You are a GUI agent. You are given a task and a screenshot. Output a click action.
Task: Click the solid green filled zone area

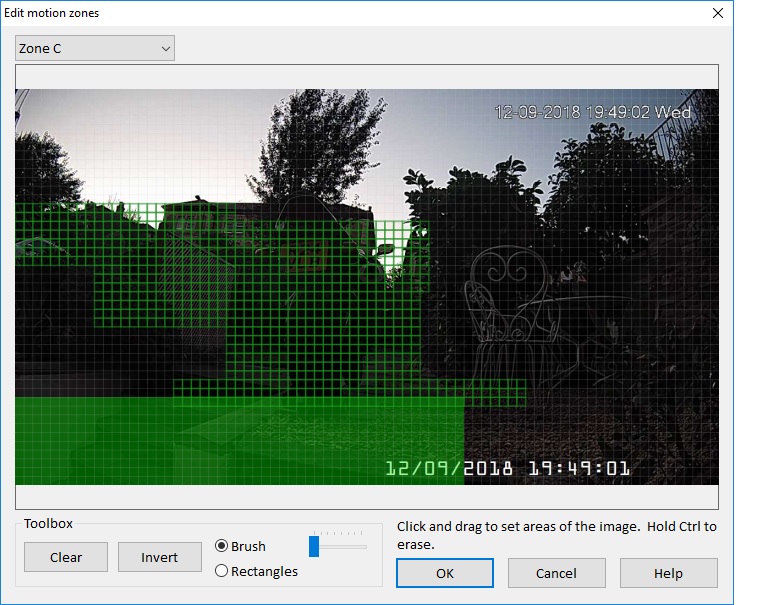point(239,441)
